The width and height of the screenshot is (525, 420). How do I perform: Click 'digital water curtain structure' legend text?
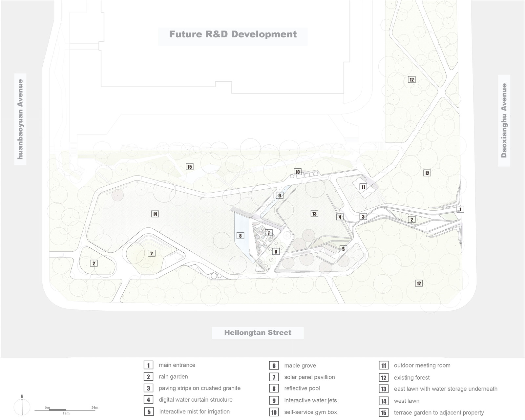[x=196, y=400]
